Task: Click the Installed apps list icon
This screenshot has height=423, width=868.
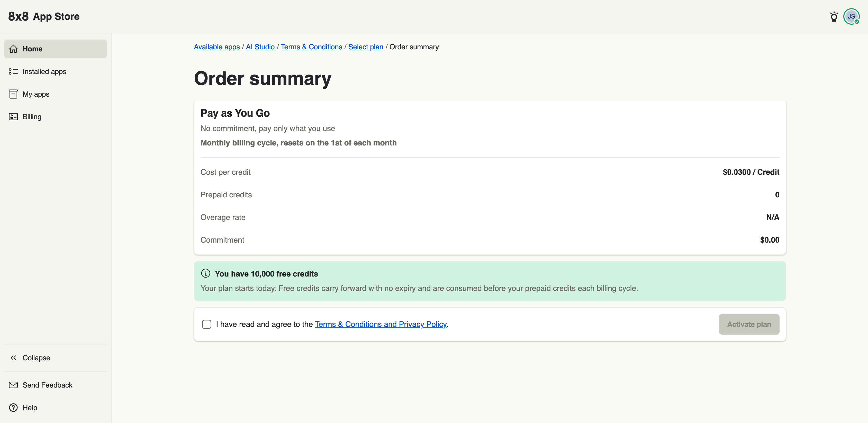Action: (13, 71)
